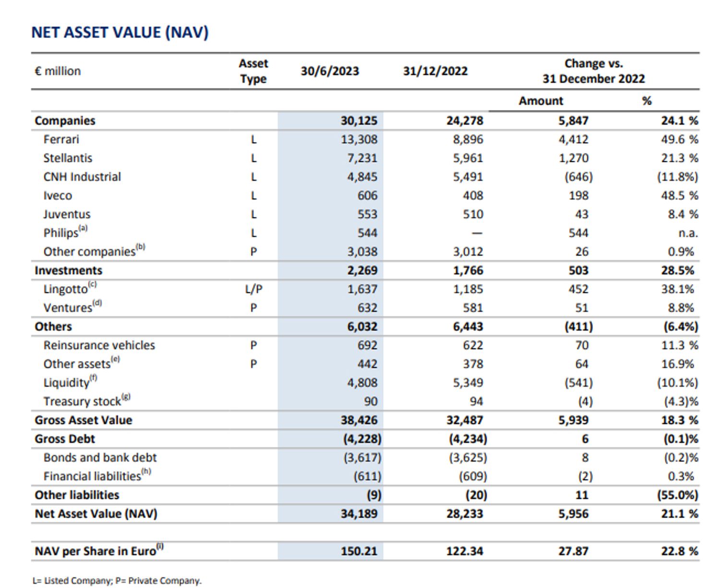
Task: Select Companies value 30,125
Action: click(359, 120)
